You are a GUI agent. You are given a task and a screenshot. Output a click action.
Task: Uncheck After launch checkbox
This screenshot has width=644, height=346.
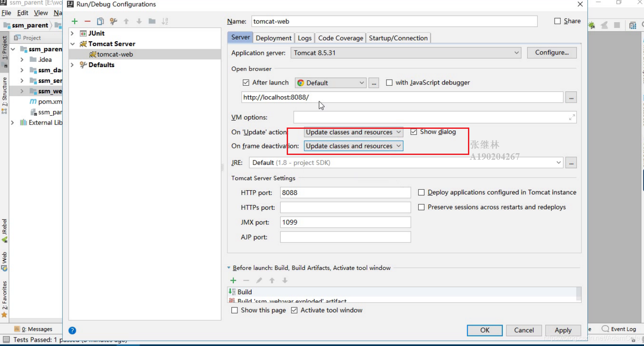(x=246, y=82)
